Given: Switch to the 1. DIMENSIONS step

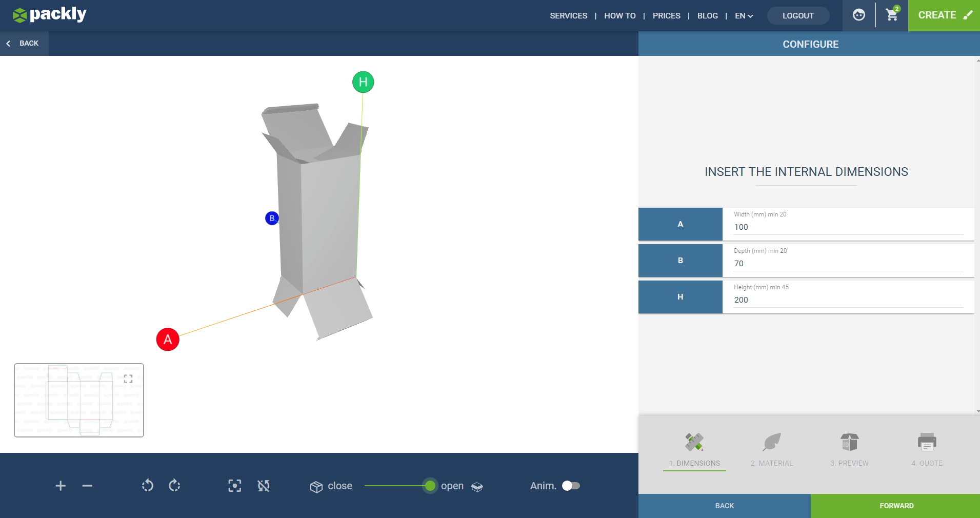Looking at the screenshot, I should coord(694,463).
